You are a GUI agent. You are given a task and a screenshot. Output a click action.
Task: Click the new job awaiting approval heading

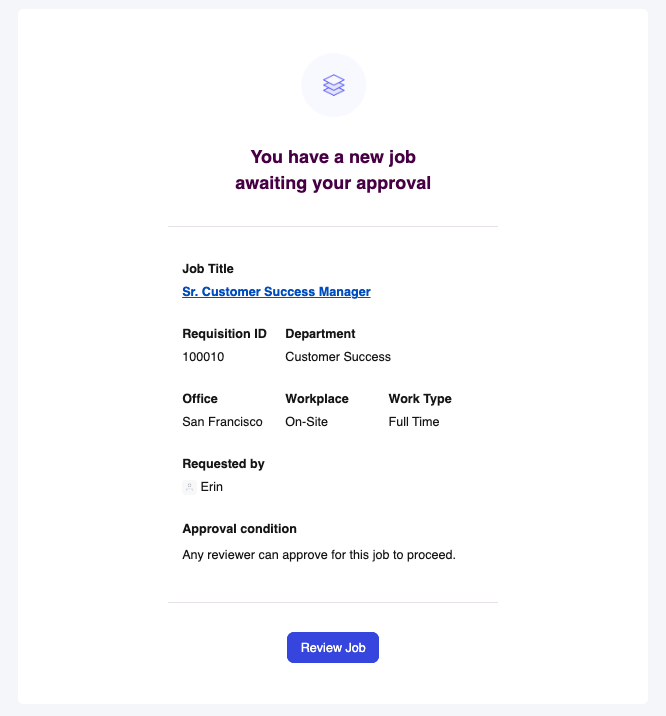[x=333, y=170]
